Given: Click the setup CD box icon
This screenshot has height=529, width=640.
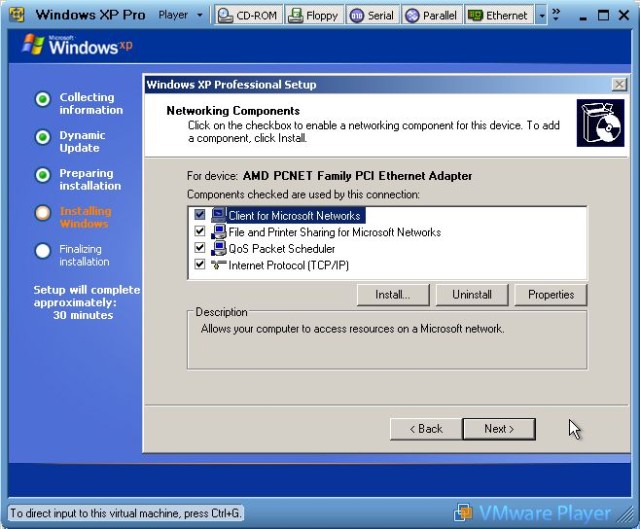Looking at the screenshot, I should [600, 123].
